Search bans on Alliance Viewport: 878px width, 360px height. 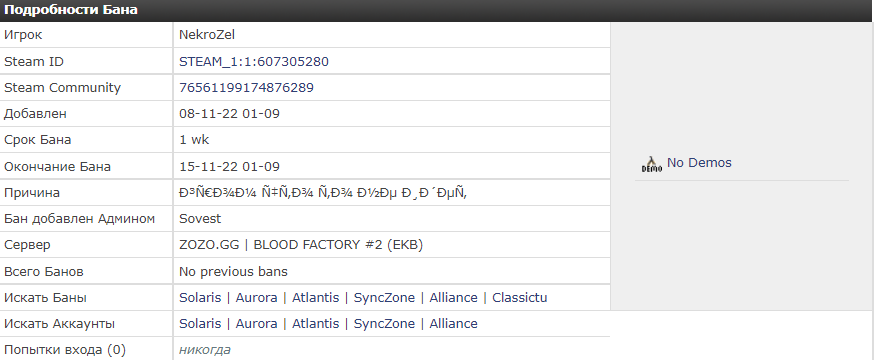click(x=453, y=298)
